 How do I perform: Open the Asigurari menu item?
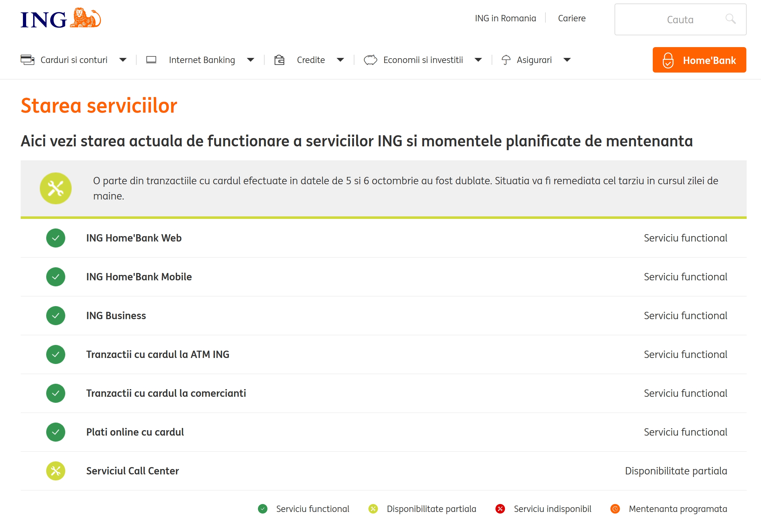tap(534, 60)
